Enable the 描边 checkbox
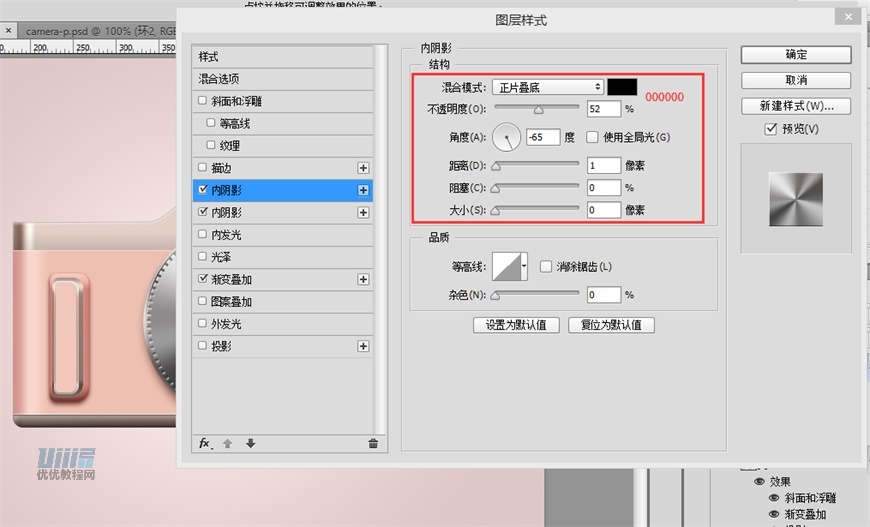 click(x=203, y=167)
